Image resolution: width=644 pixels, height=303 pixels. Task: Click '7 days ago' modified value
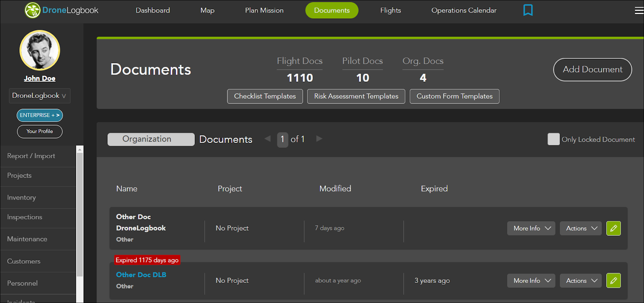[x=329, y=228]
